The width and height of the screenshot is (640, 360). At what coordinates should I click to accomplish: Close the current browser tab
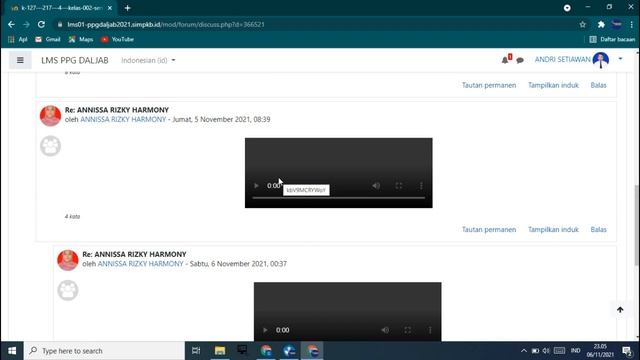110,8
